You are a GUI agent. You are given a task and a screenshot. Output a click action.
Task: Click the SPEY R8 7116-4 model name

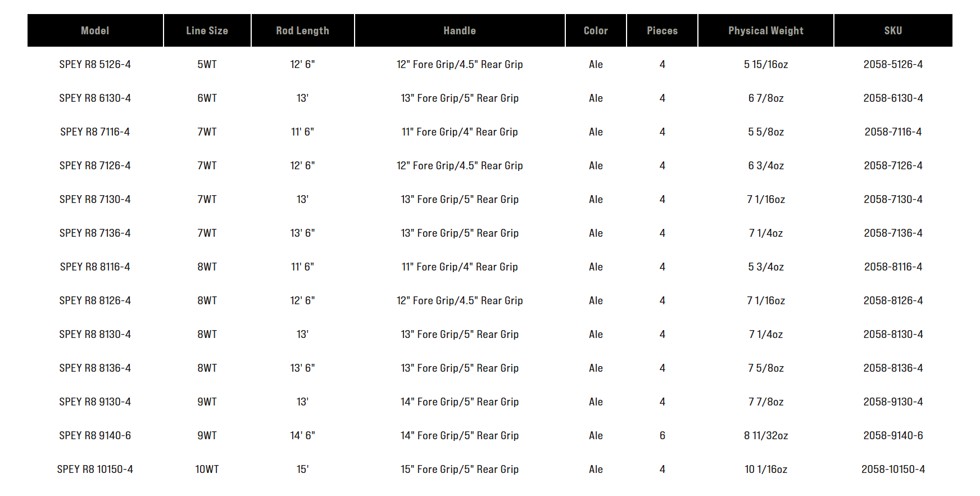tap(95, 132)
